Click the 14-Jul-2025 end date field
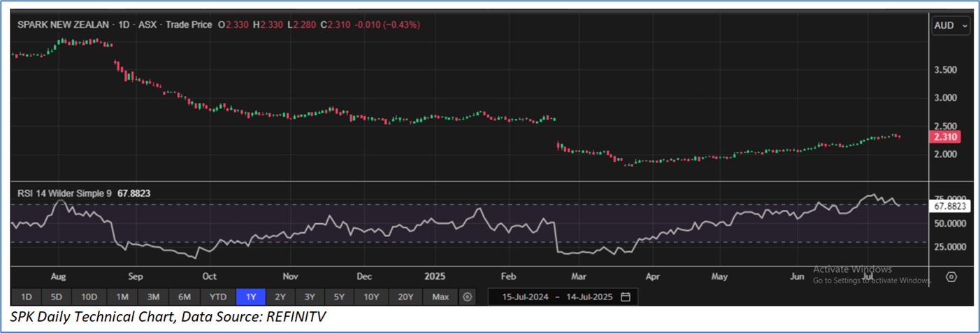This screenshot has width=980, height=333. 587,297
